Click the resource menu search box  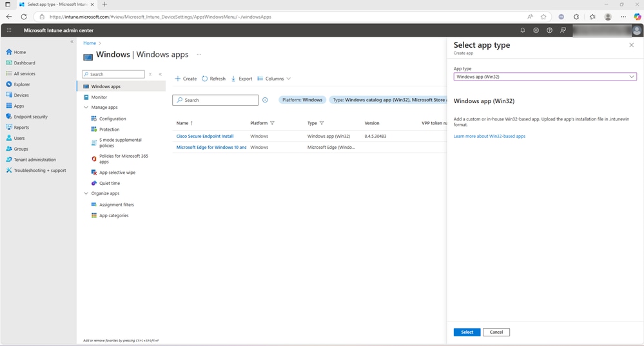tap(113, 74)
